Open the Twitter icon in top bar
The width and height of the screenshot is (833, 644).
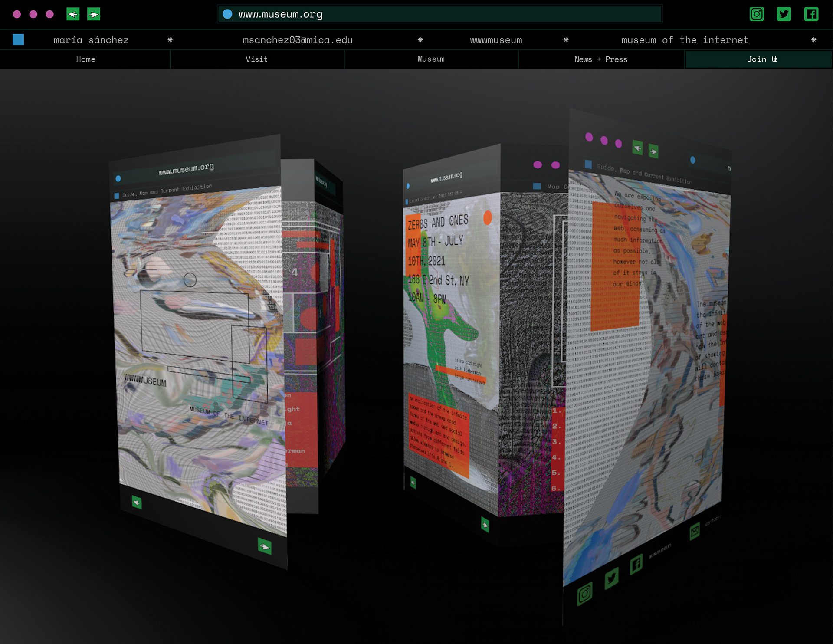tap(784, 14)
